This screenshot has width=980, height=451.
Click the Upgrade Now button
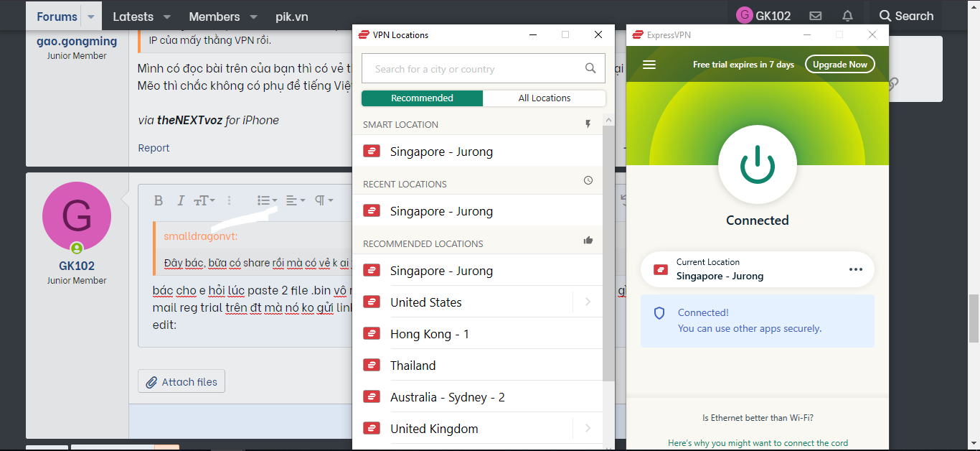pos(840,65)
